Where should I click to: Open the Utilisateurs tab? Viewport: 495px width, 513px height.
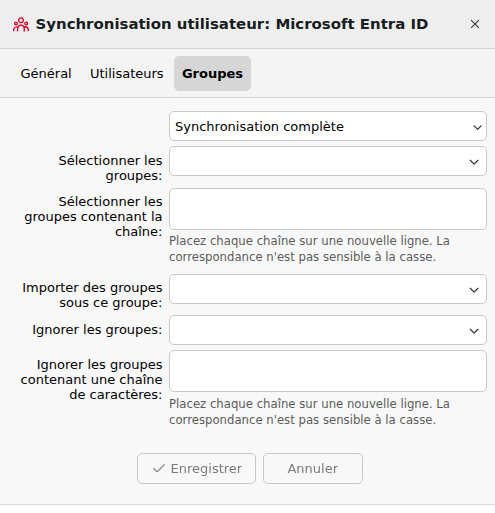[x=127, y=74]
